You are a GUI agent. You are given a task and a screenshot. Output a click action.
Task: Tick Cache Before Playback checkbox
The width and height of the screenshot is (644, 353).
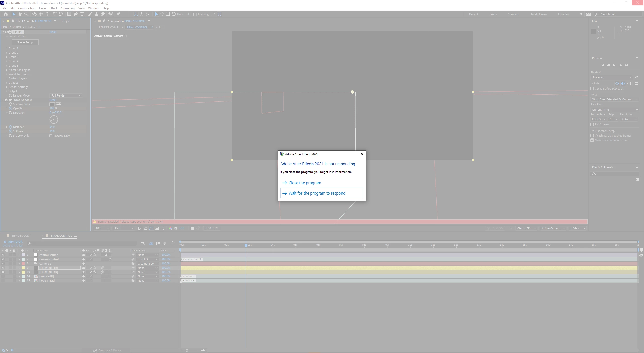pyautogui.click(x=592, y=89)
